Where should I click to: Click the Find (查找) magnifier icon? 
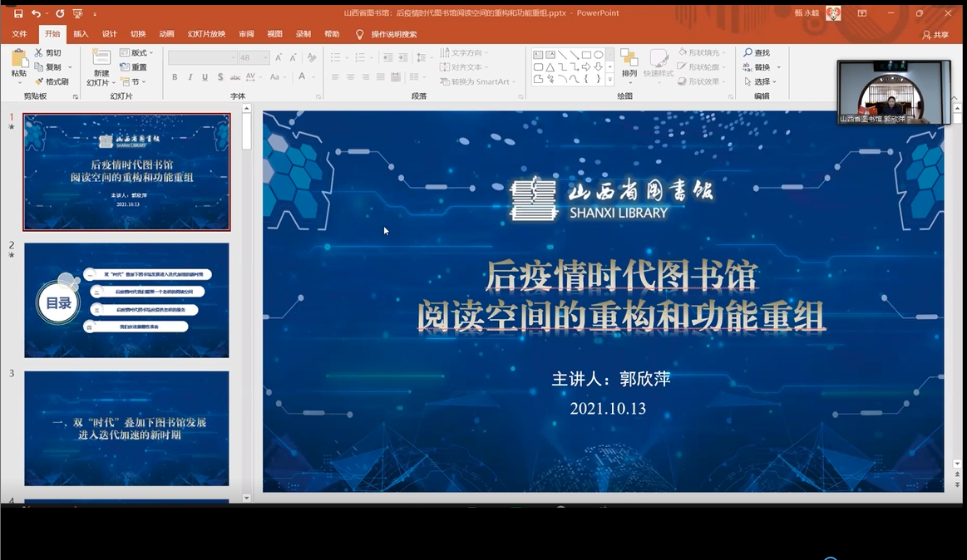click(x=748, y=53)
